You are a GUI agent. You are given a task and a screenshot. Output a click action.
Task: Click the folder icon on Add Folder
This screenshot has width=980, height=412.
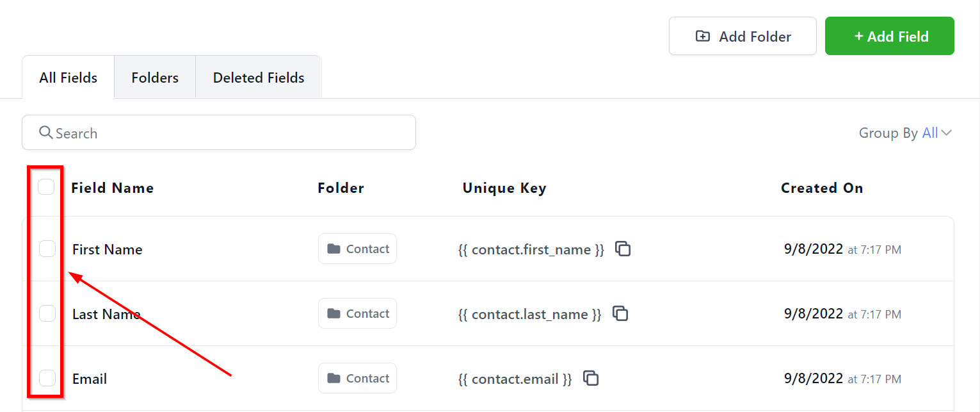702,37
